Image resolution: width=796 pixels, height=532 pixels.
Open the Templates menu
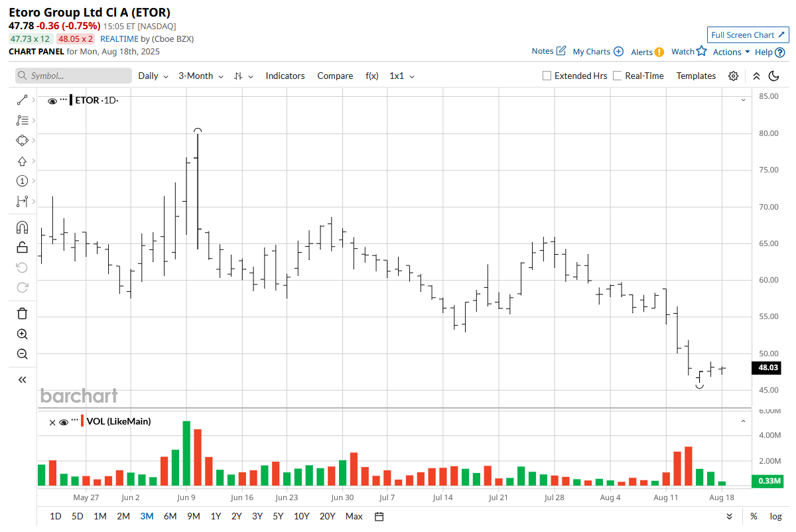coord(696,76)
